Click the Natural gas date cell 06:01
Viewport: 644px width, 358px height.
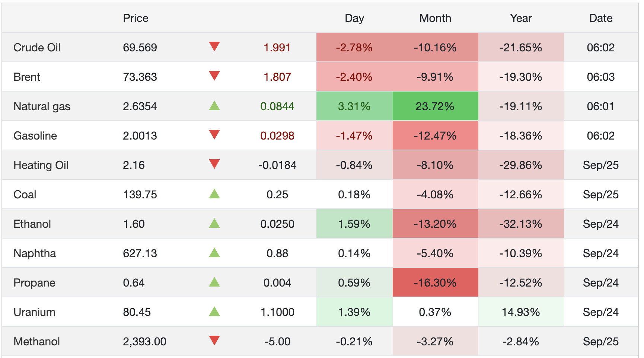tap(601, 106)
